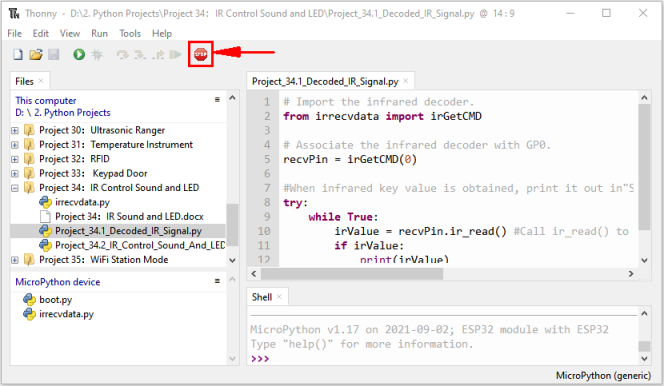This screenshot has width=664, height=387.
Task: Select Project_34.2_IR_Control_Sound_And_LED file
Action: tap(140, 246)
